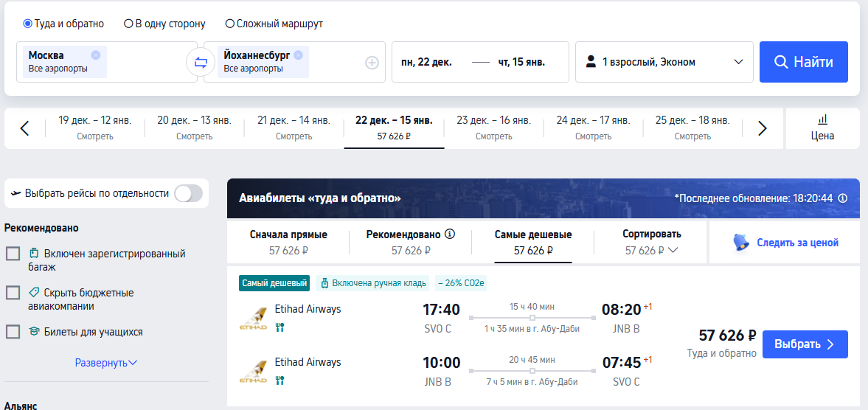Open Сортировать sorting dropdown
Screen dimensions: 868x410
coord(652,242)
